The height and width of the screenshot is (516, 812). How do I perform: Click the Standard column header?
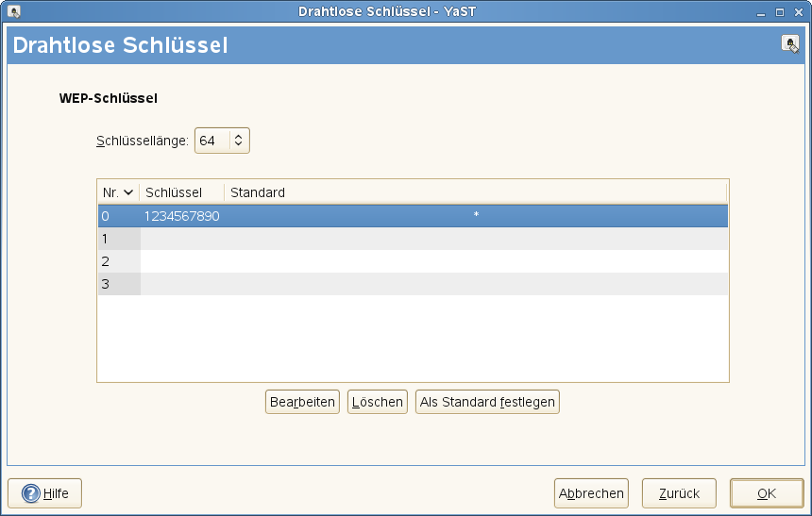coord(475,192)
